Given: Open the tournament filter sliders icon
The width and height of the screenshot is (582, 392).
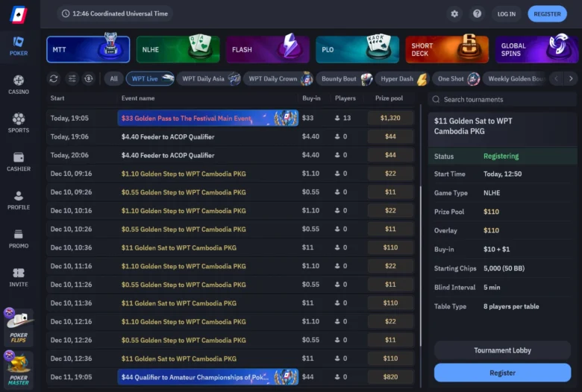Looking at the screenshot, I should 72,78.
